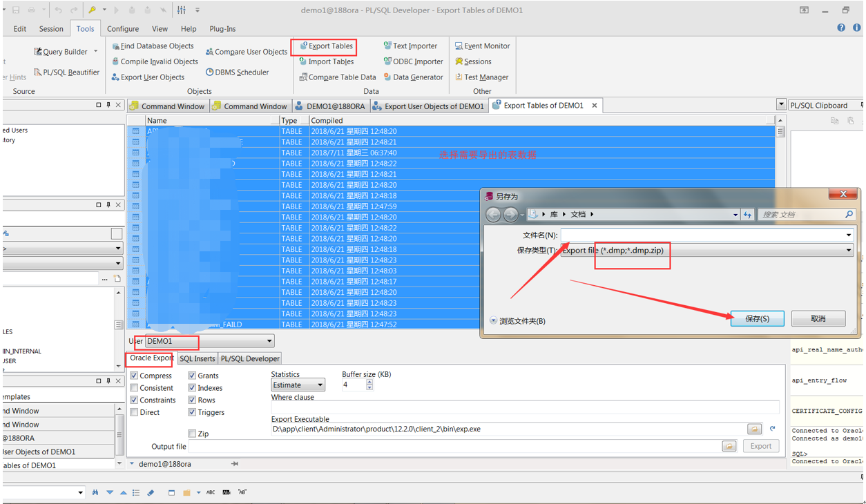Viewport: 866px width, 504px height.
Task: Open the ODBC Importer
Action: 414,61
